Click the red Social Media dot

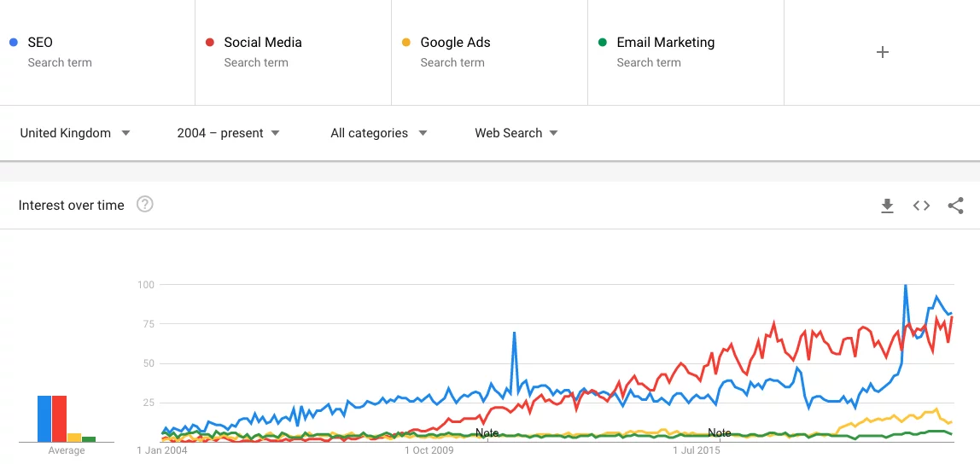pos(210,43)
